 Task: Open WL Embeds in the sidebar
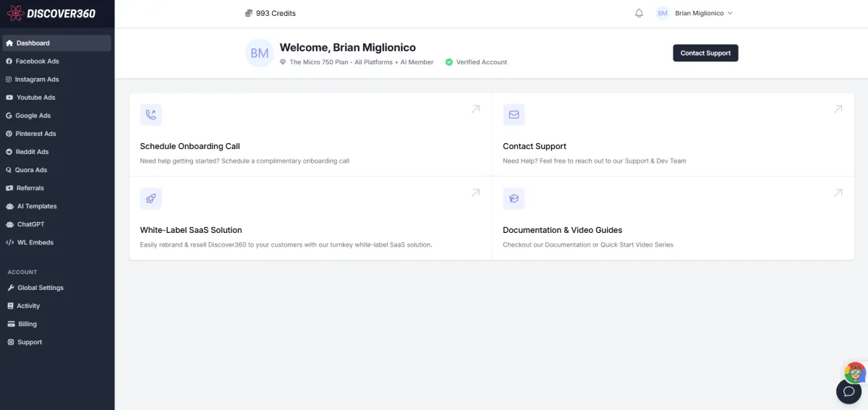(35, 242)
